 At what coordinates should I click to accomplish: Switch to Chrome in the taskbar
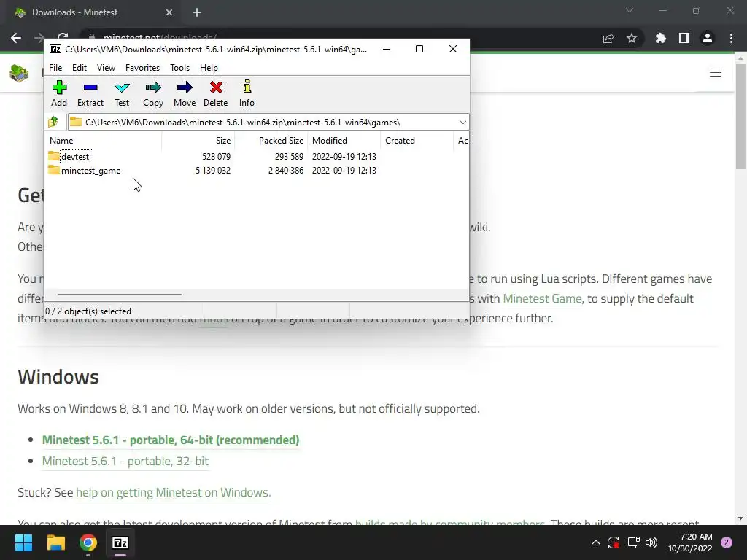(x=88, y=542)
